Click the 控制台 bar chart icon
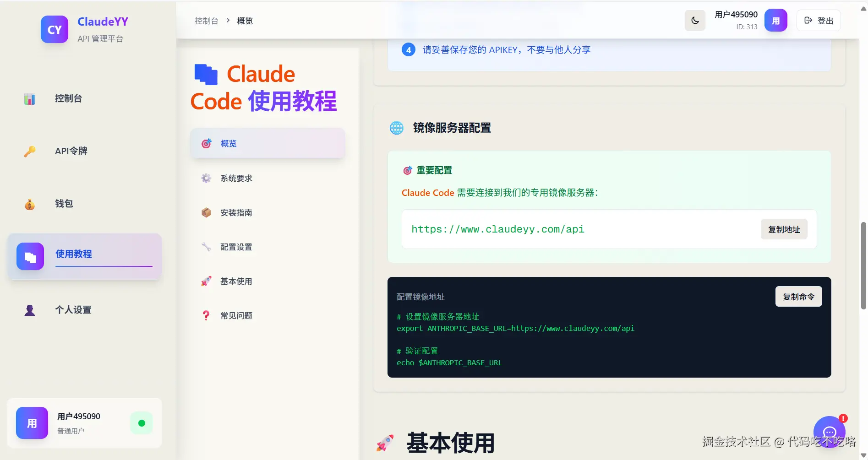The image size is (868, 460). [x=30, y=99]
